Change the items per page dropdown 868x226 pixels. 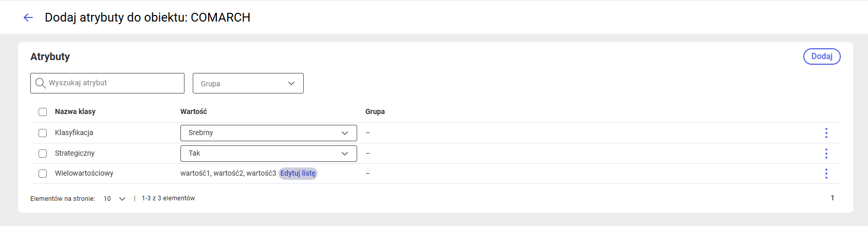[x=115, y=199]
